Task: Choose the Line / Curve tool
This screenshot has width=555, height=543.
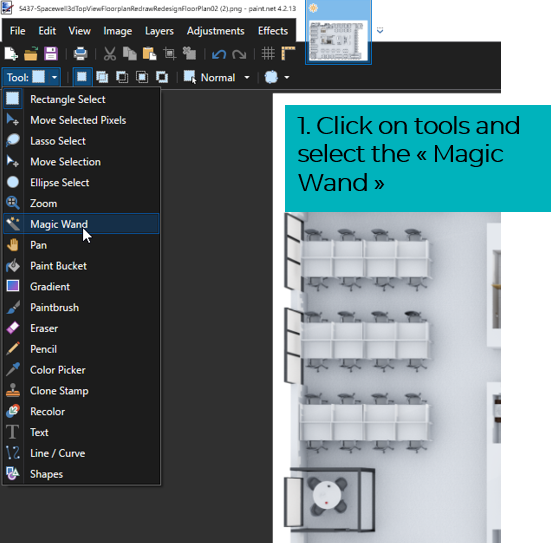Action: [81, 453]
